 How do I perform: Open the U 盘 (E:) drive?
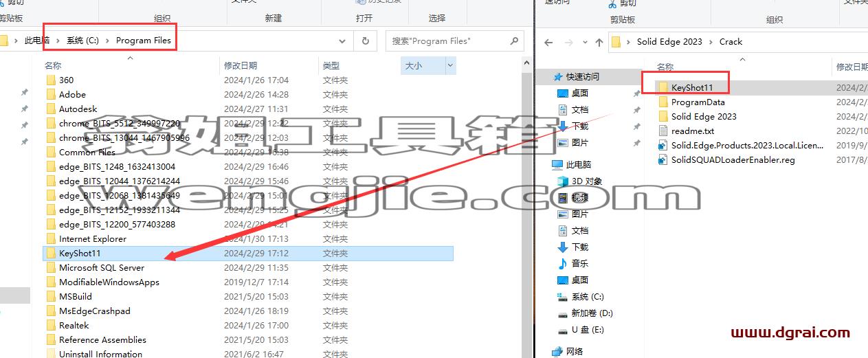[581, 330]
